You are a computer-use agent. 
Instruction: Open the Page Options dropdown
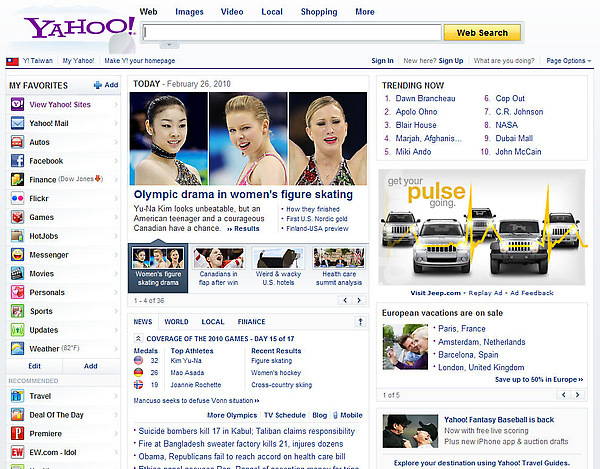(x=569, y=60)
